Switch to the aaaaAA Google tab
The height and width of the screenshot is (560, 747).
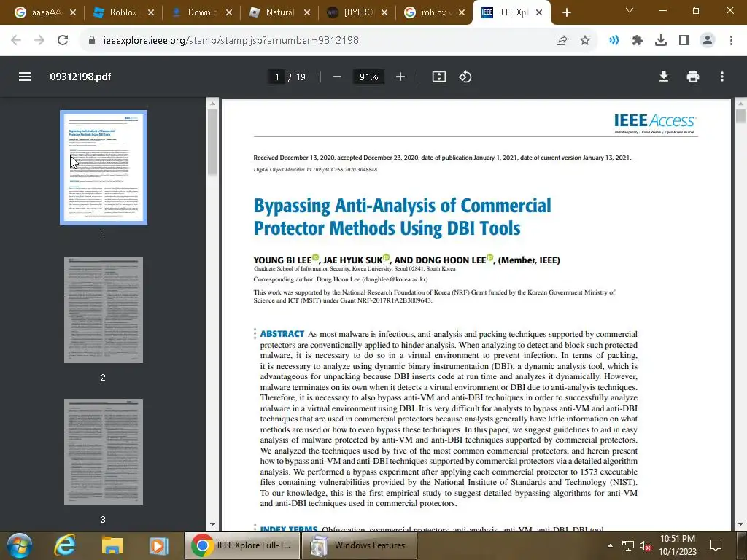coord(45,12)
